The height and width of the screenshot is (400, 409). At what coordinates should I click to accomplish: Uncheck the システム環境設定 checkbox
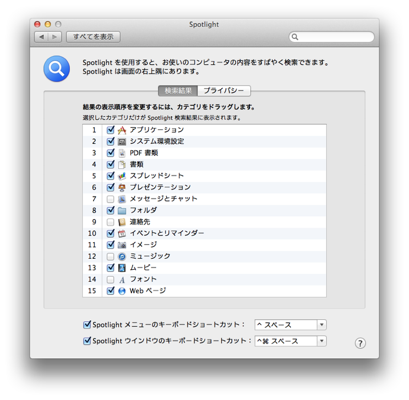(x=110, y=142)
